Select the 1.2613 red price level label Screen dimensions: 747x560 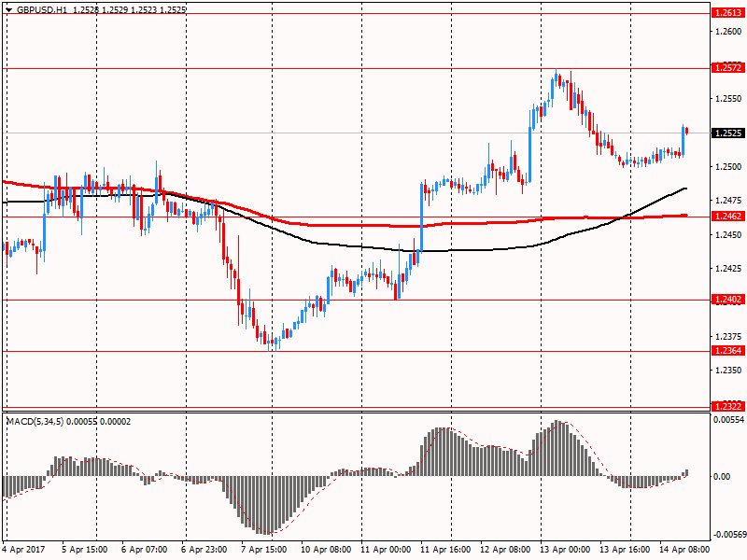[728, 13]
